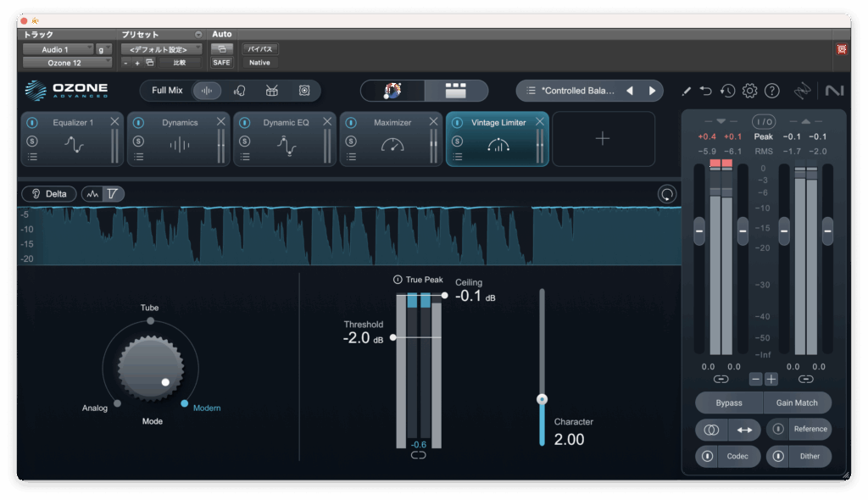Open the undo history clock icon

click(x=727, y=91)
